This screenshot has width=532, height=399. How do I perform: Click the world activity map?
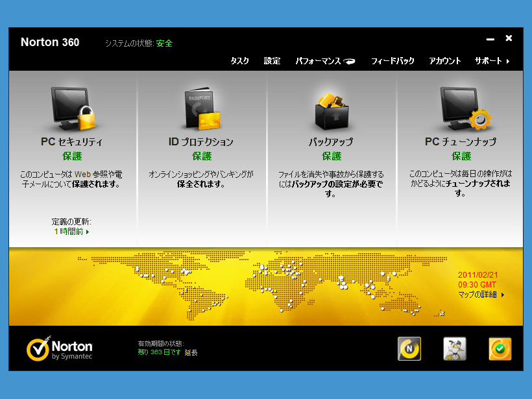[x=261, y=285]
